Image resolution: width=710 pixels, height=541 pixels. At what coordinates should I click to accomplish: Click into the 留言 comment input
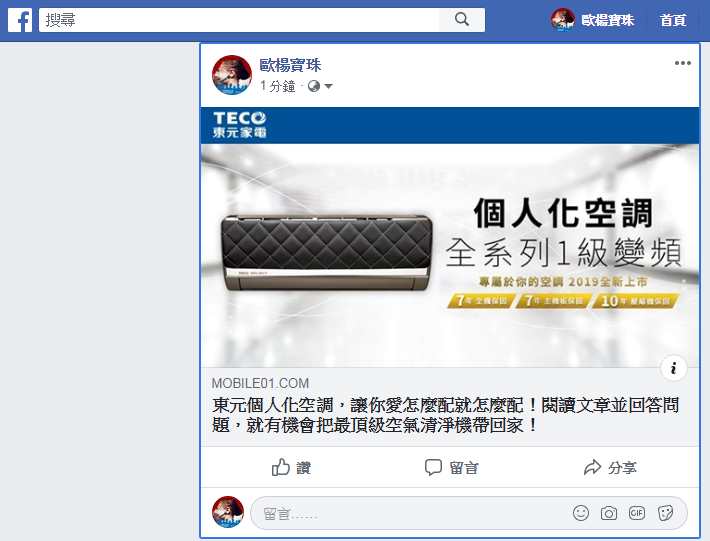point(408,513)
